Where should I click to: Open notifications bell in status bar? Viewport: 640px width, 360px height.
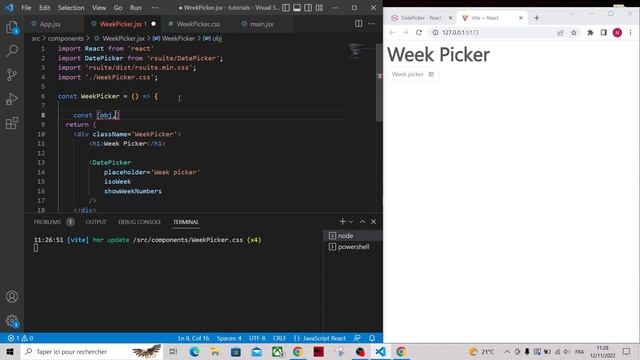tap(372, 338)
